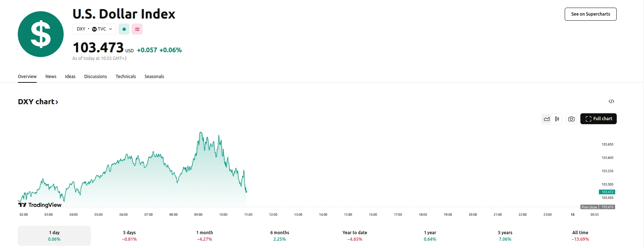The image size is (644, 248).
Task: Toggle the green market status dot
Action: pyautogui.click(x=124, y=29)
